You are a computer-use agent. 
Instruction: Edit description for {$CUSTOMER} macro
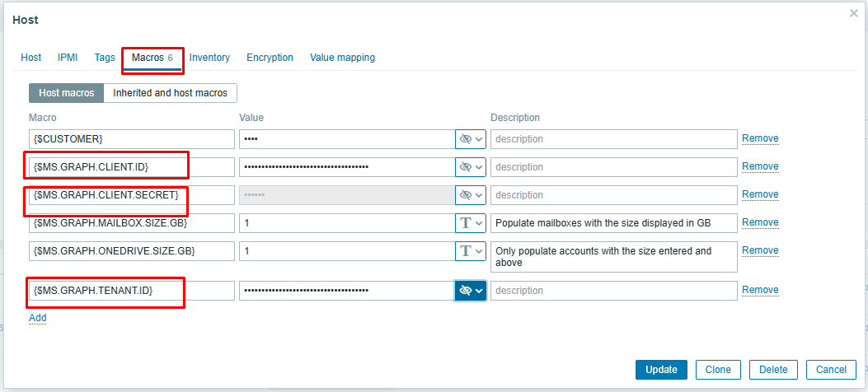pyautogui.click(x=614, y=139)
